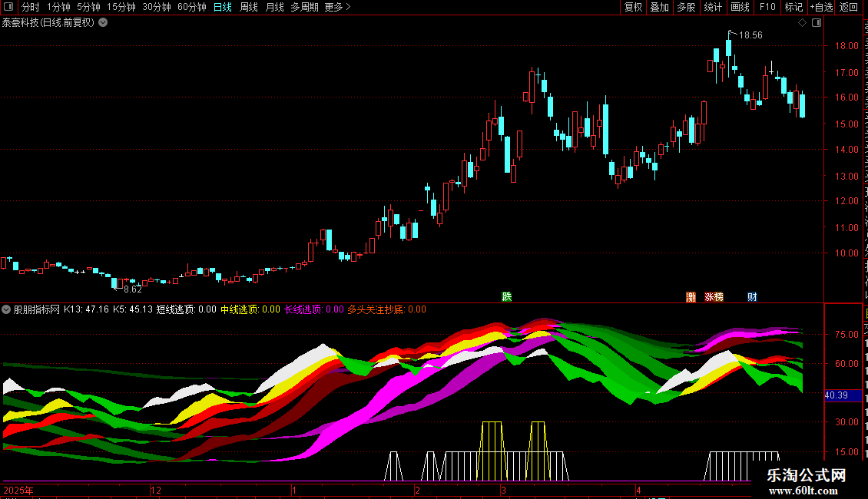Image resolution: width=868 pixels, height=499 pixels.
Task: Switch to 周线 weekly chart
Action: pos(249,7)
